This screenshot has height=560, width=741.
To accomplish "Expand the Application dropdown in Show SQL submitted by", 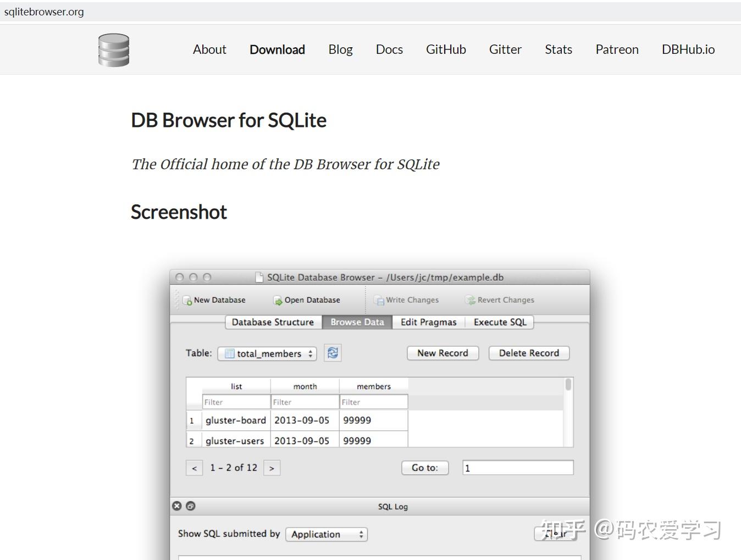I will point(327,534).
